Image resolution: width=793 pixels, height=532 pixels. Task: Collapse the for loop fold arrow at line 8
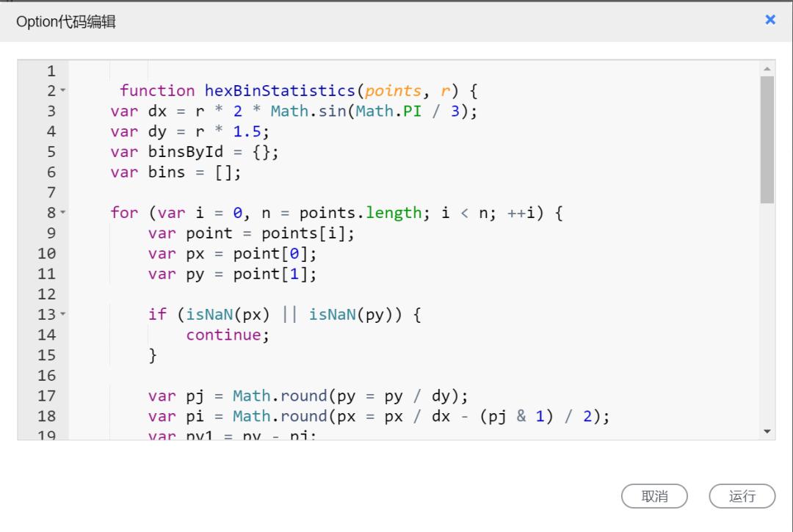click(x=63, y=212)
